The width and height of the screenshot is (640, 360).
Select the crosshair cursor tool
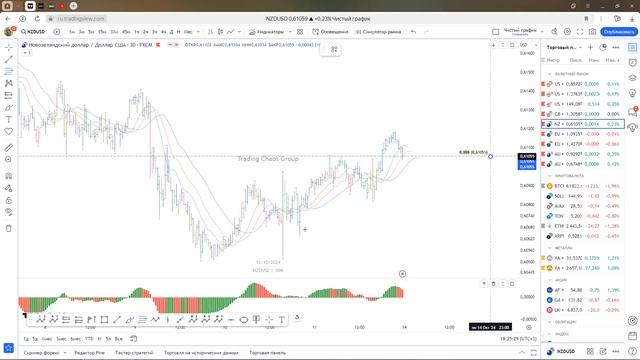tap(9, 47)
